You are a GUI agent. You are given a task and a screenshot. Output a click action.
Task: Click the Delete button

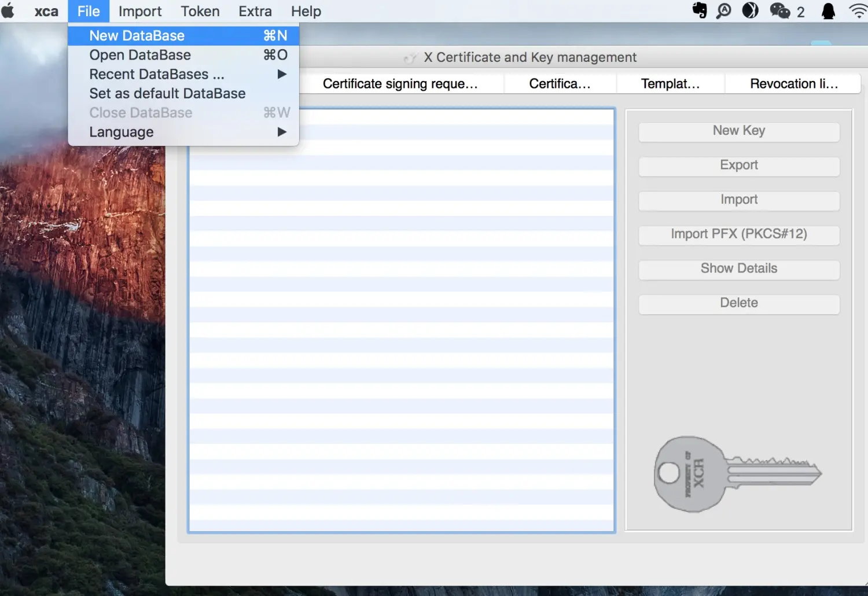pos(739,304)
